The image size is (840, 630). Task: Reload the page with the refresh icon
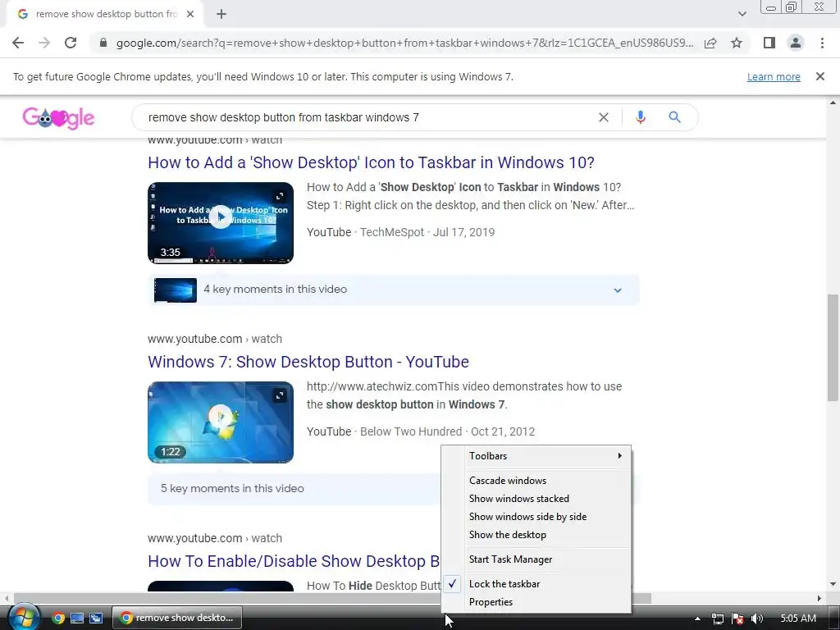click(x=71, y=43)
